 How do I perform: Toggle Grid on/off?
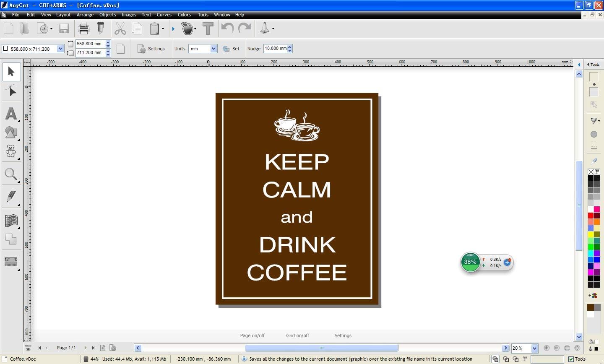(x=297, y=335)
